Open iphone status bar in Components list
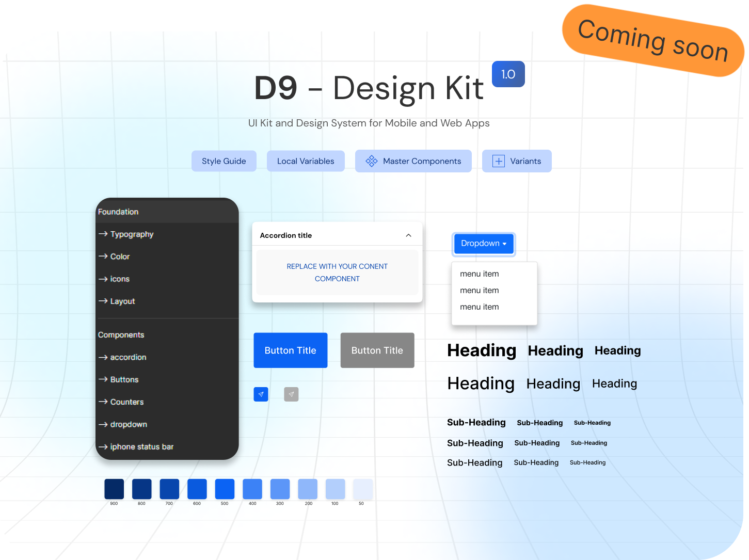 (136, 446)
